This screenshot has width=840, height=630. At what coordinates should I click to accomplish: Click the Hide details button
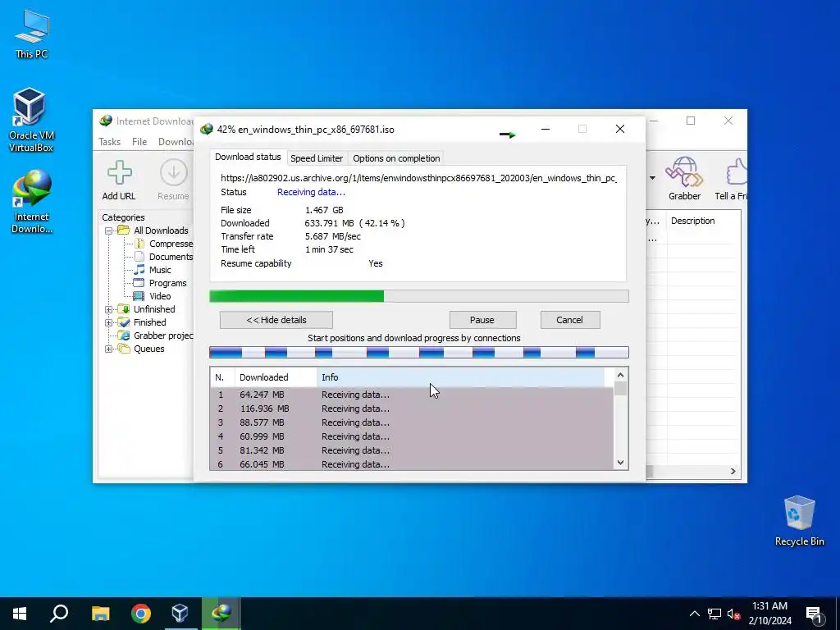point(276,320)
